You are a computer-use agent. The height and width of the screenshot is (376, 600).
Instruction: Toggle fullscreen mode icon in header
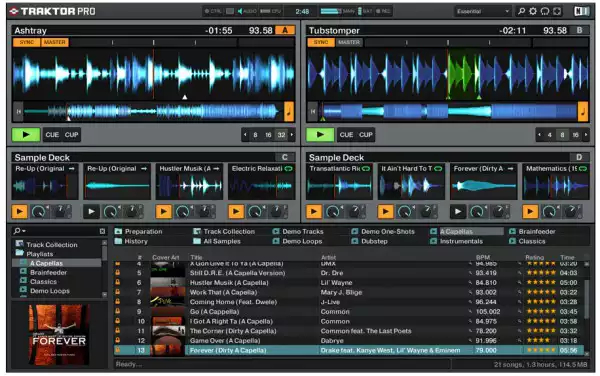(557, 11)
